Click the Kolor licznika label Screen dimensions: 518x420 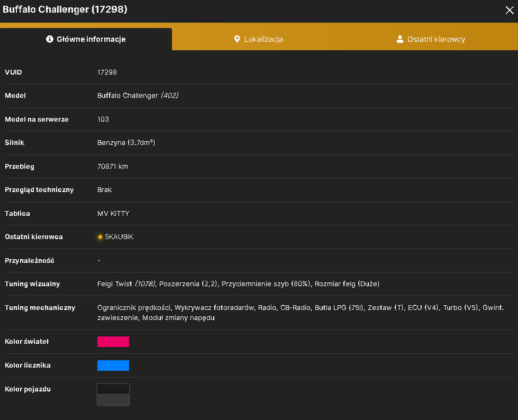click(x=28, y=365)
